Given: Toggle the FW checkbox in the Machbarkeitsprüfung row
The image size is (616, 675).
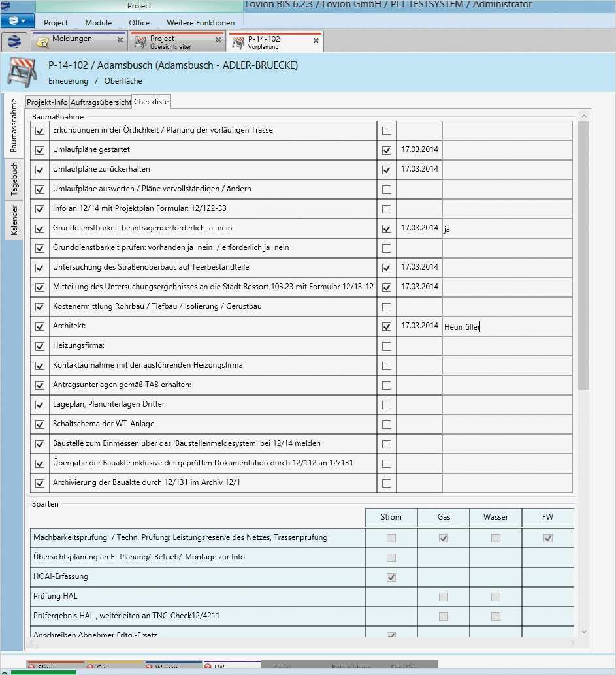Looking at the screenshot, I should click(548, 538).
